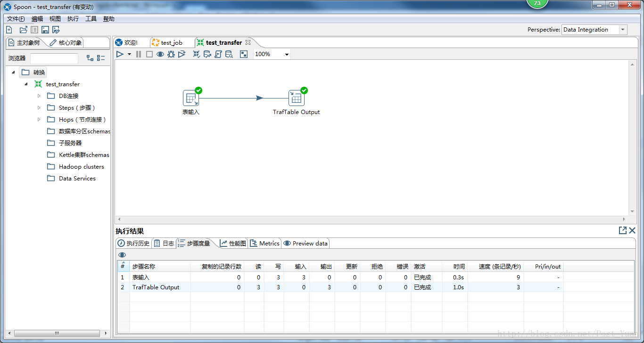Save the transformation using disk icon
Viewport: 644px width, 343px height.
click(45, 30)
